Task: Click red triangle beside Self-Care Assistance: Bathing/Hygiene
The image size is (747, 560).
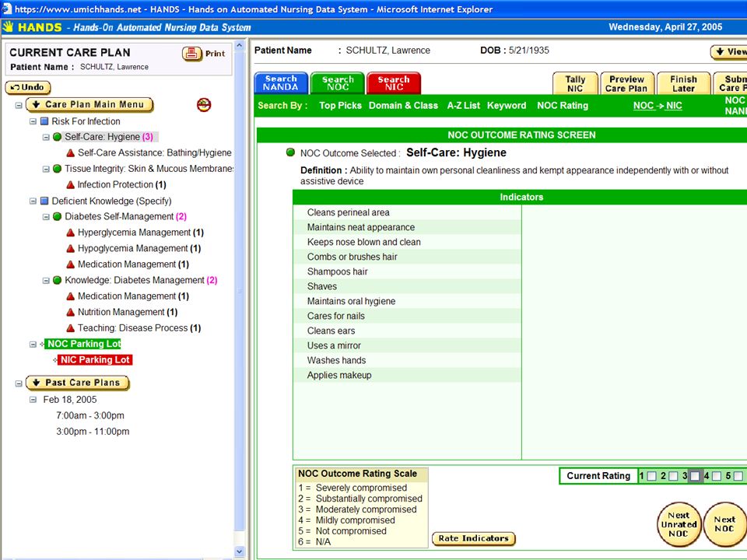Action: (71, 153)
